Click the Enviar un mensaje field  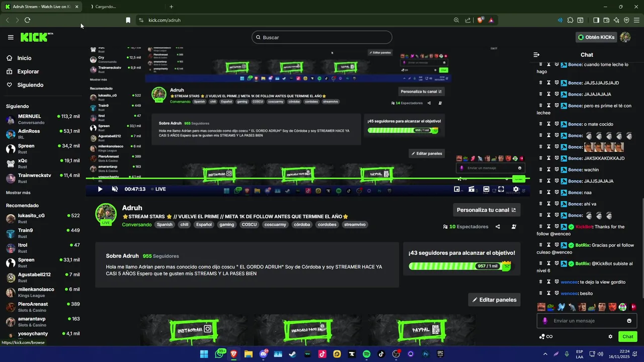tap(588, 321)
